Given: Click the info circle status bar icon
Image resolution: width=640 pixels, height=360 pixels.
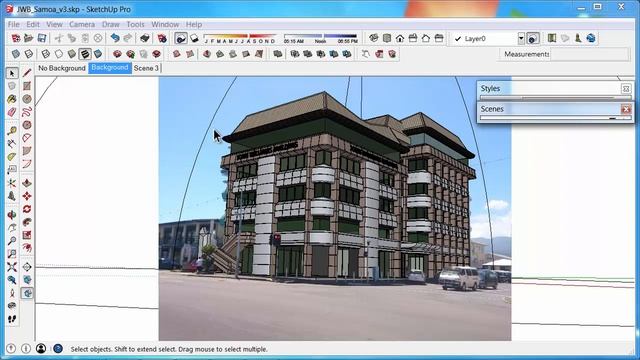Looking at the screenshot, I should 26,349.
